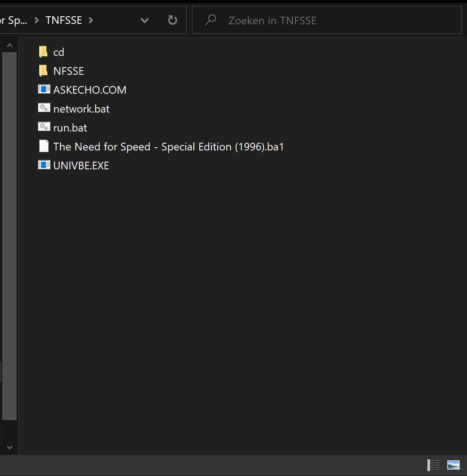Select the 'run.bat' file name
This screenshot has width=467, height=476.
pos(70,128)
